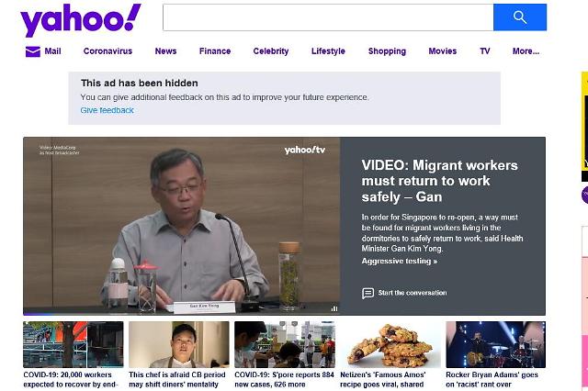This screenshot has height=391, width=588.
Task: Click the blue search magnifier button
Action: [520, 17]
